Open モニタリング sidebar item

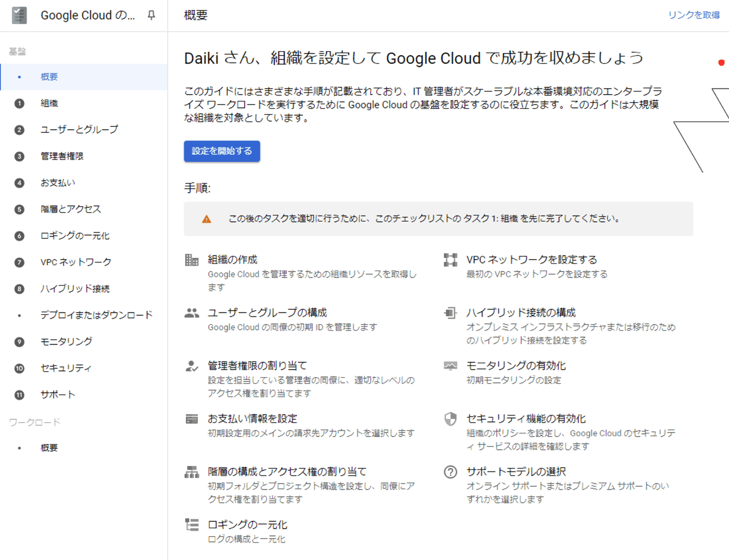[x=84, y=342]
